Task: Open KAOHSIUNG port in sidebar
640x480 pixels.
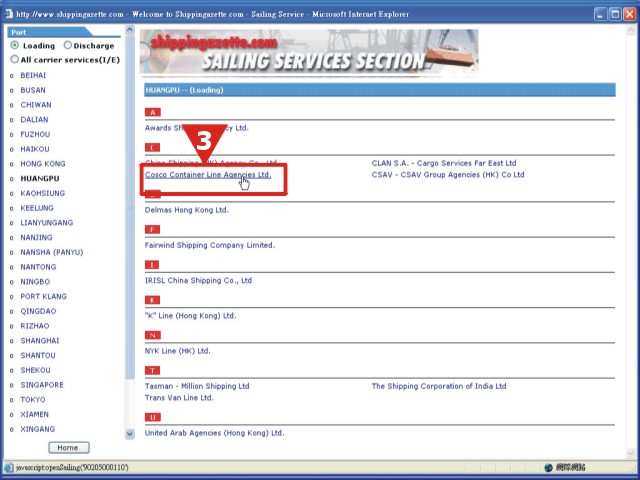Action: pyautogui.click(x=42, y=193)
